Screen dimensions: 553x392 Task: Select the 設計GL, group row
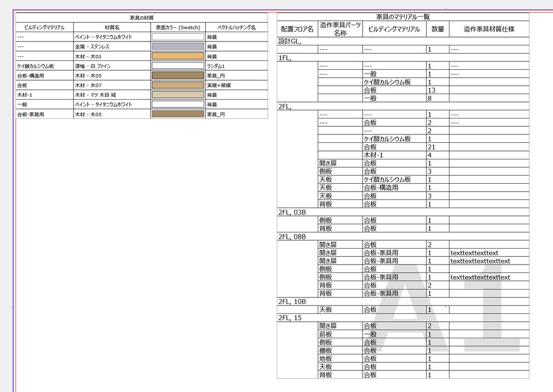[403, 42]
